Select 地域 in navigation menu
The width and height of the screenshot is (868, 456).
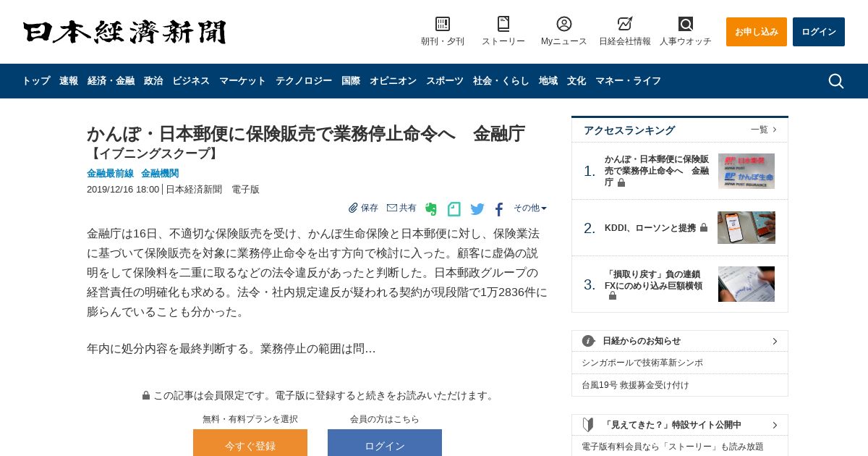548,81
